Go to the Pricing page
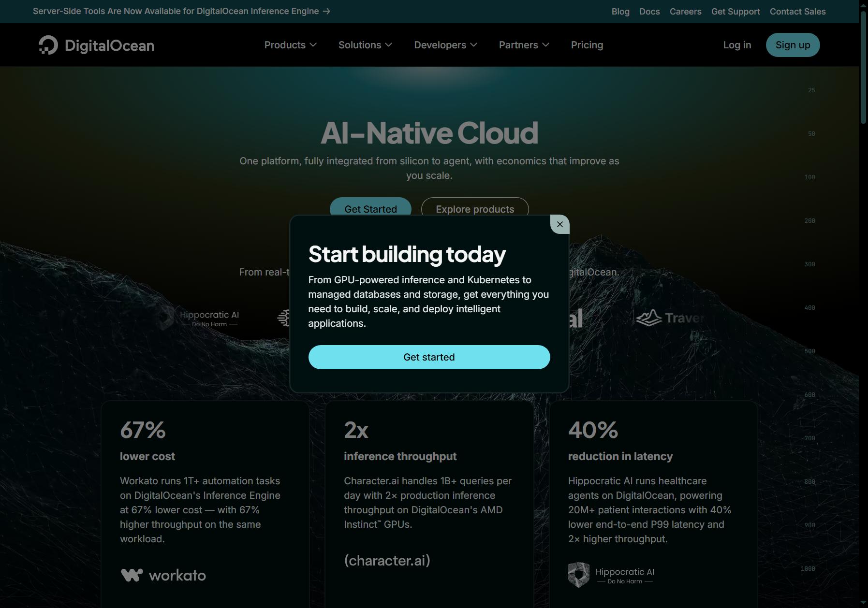 (x=587, y=45)
